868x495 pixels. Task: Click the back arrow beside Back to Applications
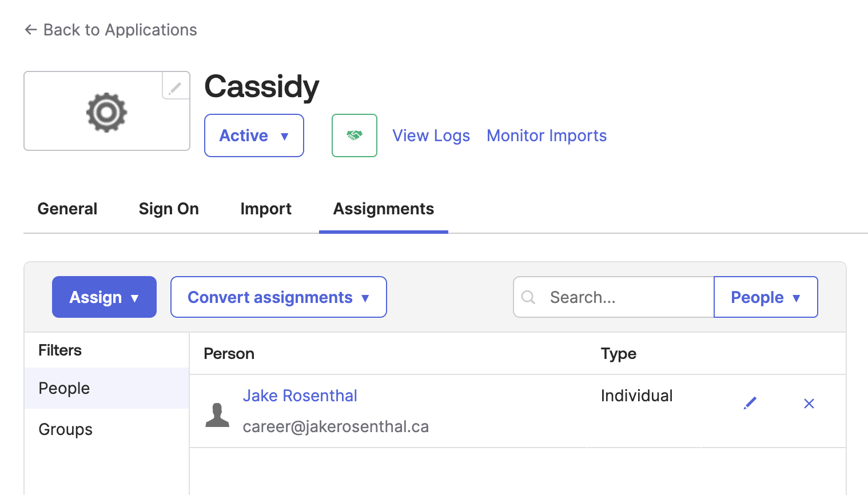(x=30, y=29)
